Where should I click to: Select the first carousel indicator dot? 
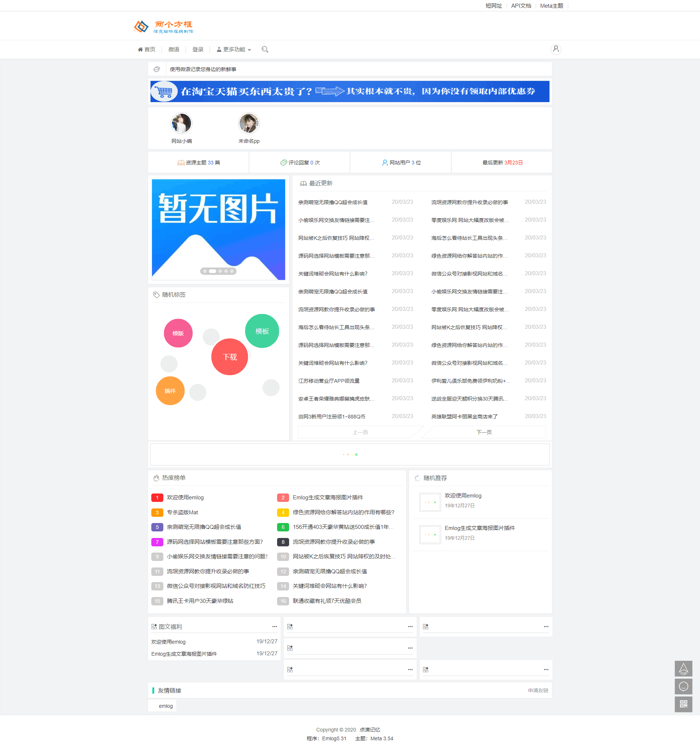point(205,271)
